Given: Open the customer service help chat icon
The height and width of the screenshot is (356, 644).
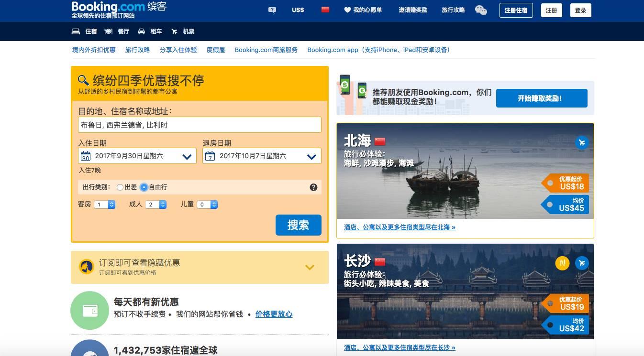Looking at the screenshot, I should pos(272,10).
